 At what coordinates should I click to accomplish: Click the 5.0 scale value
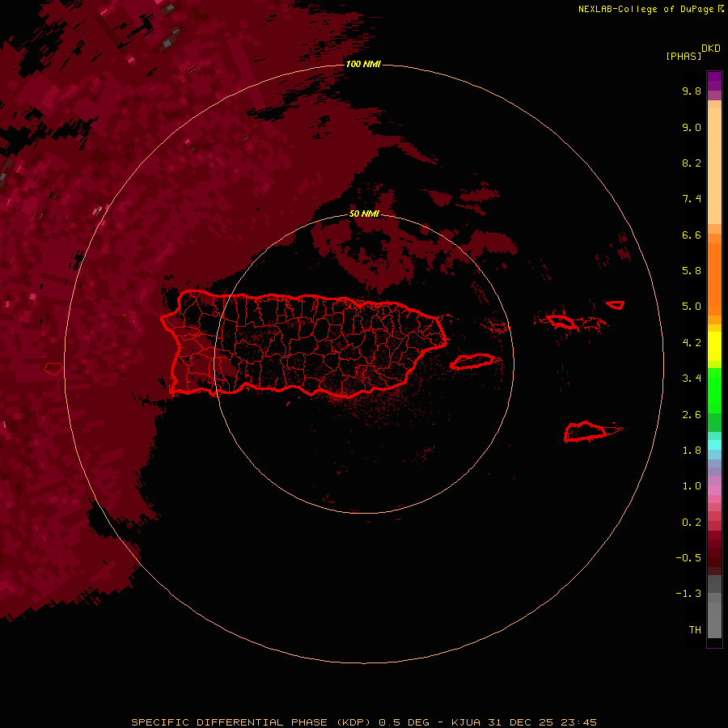(692, 307)
